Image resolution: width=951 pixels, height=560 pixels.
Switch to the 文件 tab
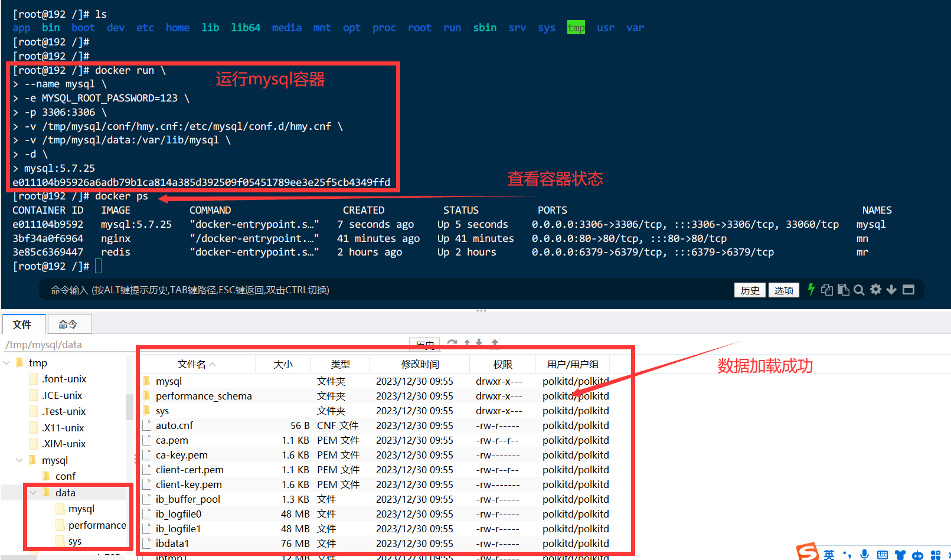pos(24,325)
